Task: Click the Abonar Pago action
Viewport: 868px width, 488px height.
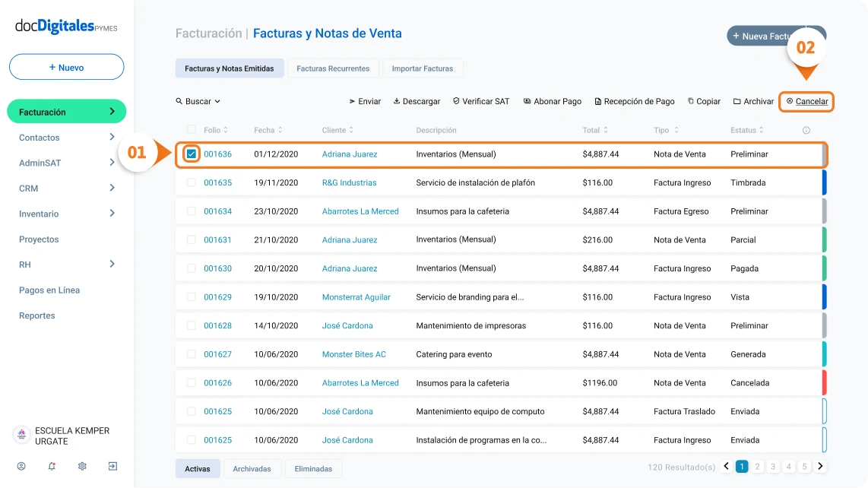Action: [x=553, y=101]
